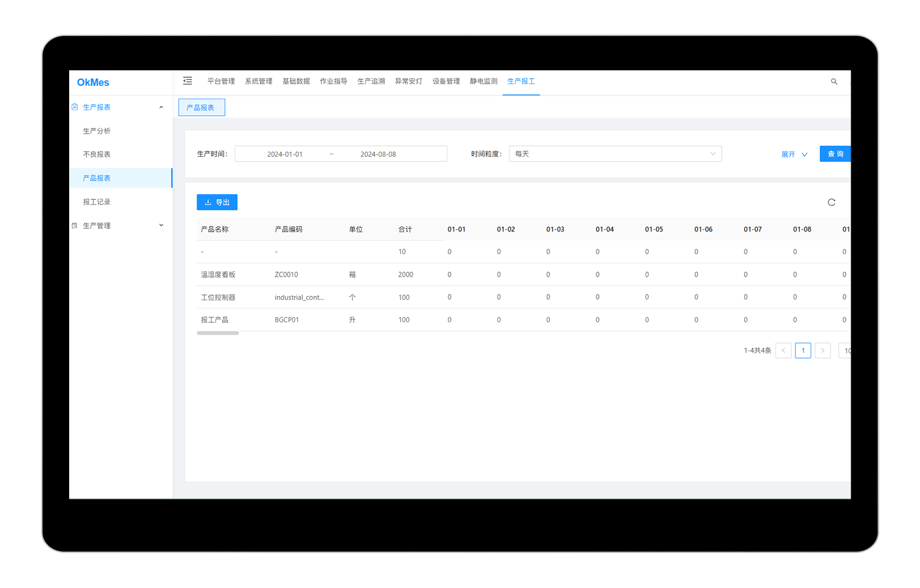Click the search magnifier icon
The image size is (920, 588).
click(834, 82)
